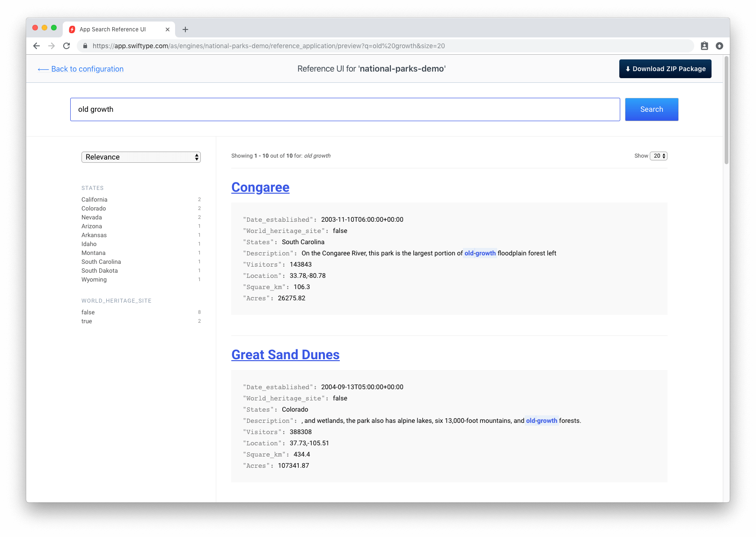Navigate back using the browser back arrow
This screenshot has height=537, width=756.
36,46
